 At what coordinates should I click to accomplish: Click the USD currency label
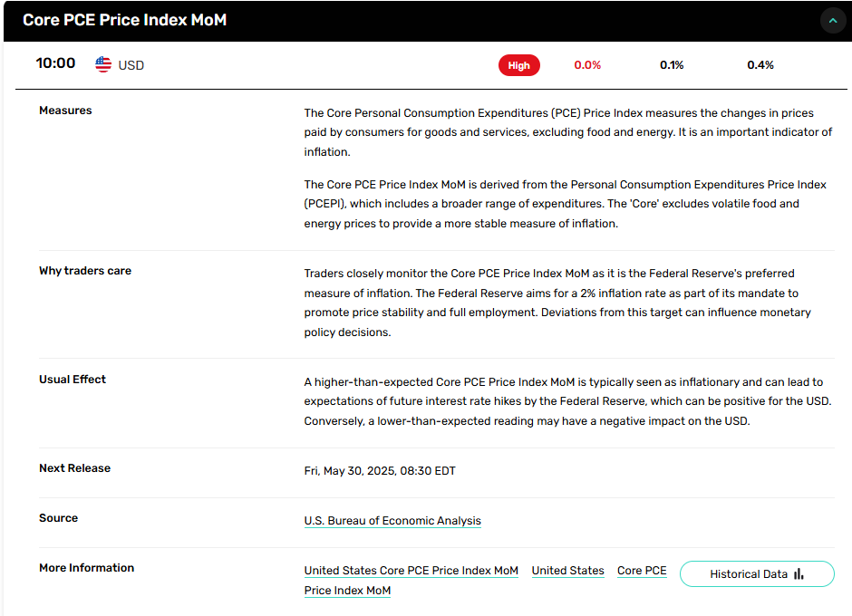point(131,65)
